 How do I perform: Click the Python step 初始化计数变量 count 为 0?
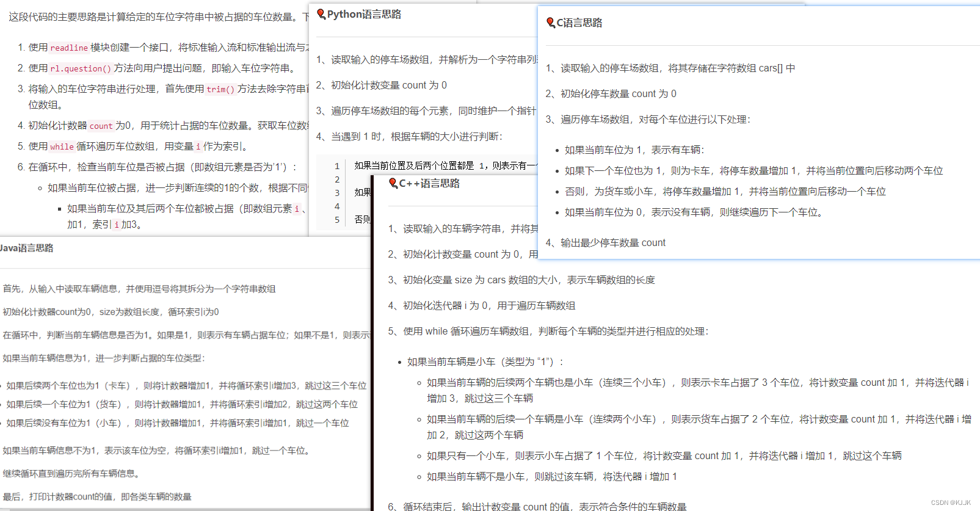[382, 85]
